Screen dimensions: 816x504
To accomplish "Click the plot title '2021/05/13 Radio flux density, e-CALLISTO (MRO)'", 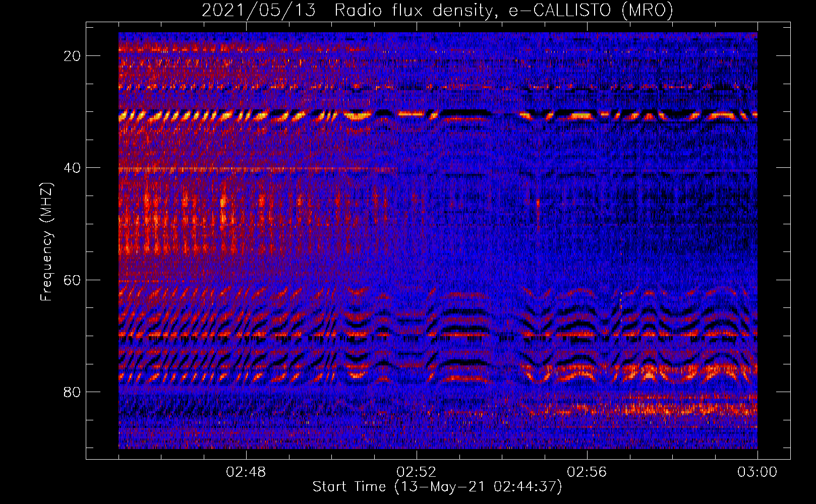I will [x=437, y=11].
